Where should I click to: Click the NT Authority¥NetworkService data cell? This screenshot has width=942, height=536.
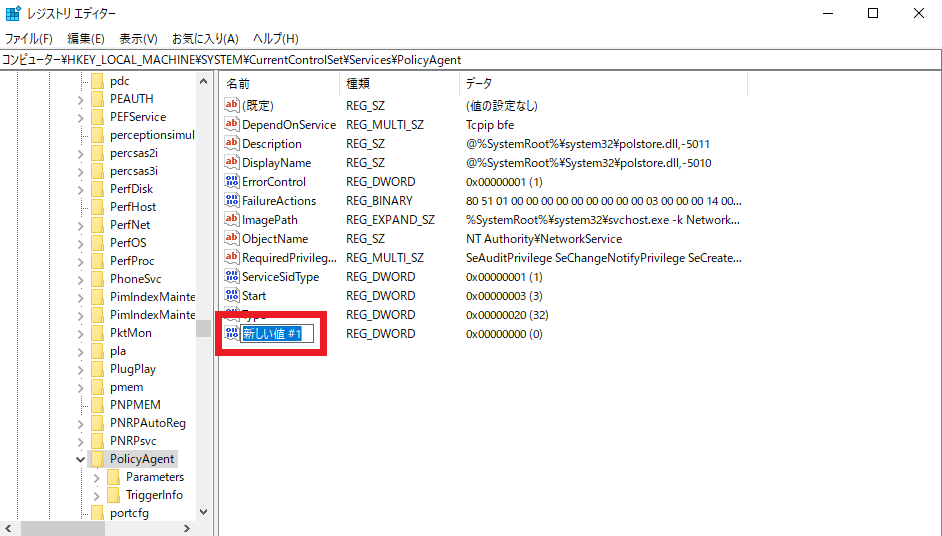544,239
